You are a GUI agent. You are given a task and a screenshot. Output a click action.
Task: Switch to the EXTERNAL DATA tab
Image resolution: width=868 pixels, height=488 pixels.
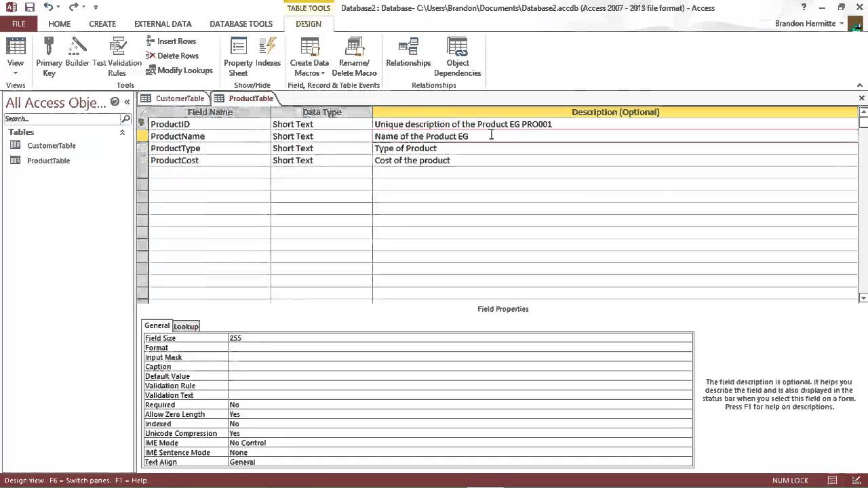163,24
